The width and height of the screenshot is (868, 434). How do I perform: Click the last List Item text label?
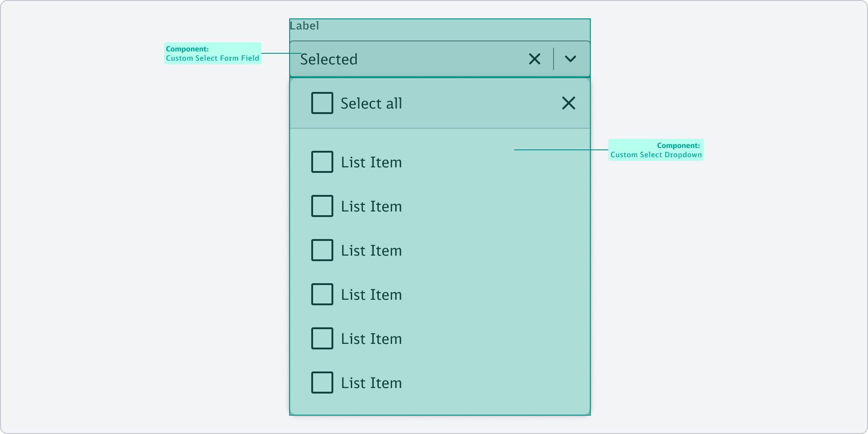coord(371,383)
